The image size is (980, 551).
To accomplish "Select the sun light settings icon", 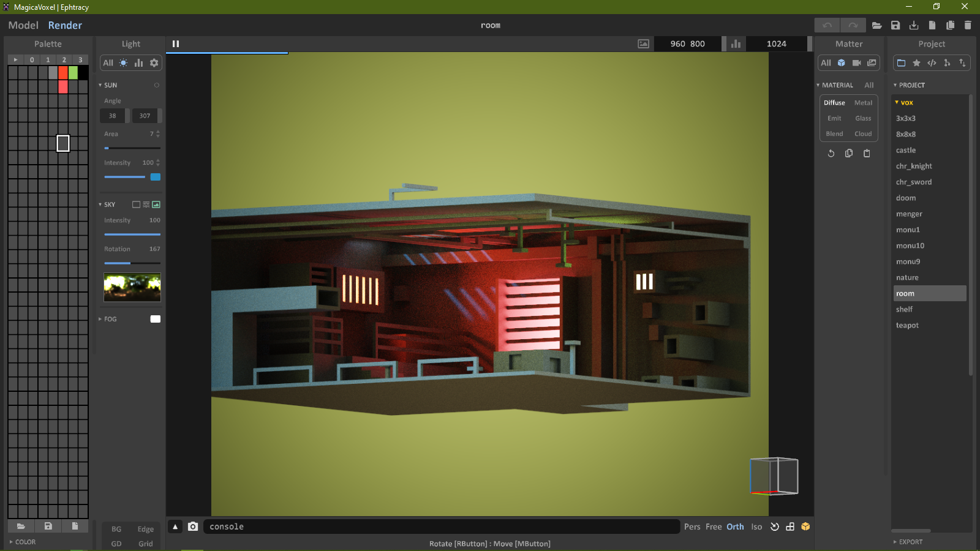I will click(124, 62).
